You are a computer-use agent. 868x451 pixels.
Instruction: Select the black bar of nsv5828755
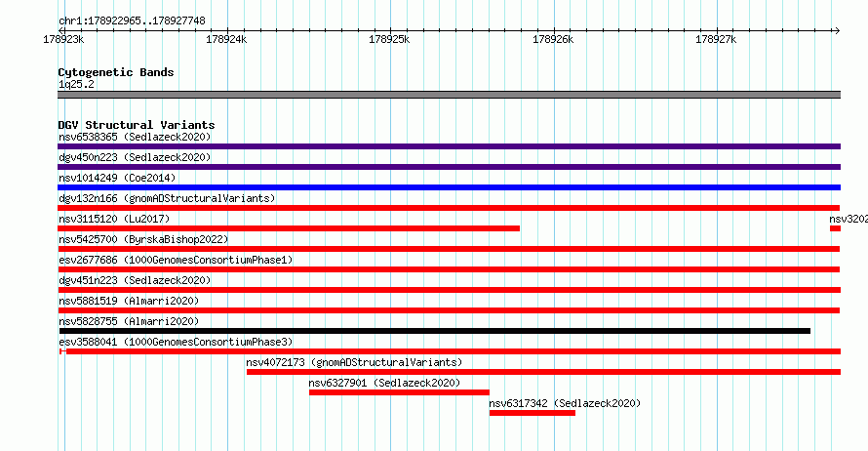pos(435,331)
